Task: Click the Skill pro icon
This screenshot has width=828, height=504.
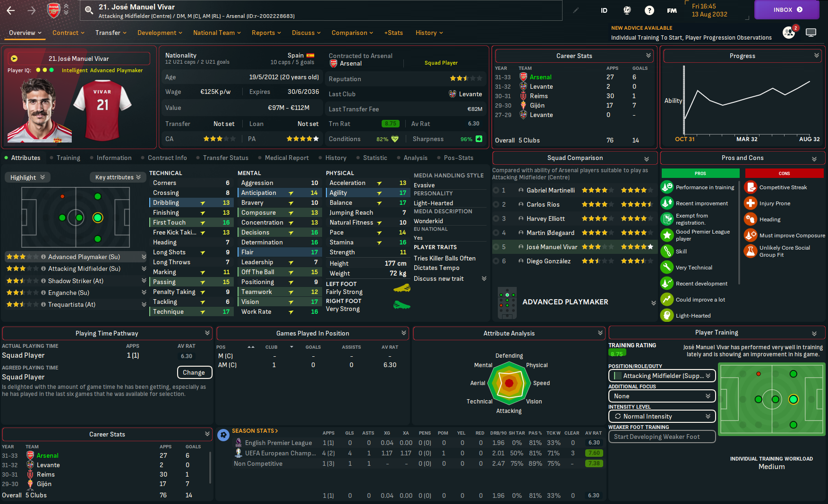Action: [x=667, y=252]
